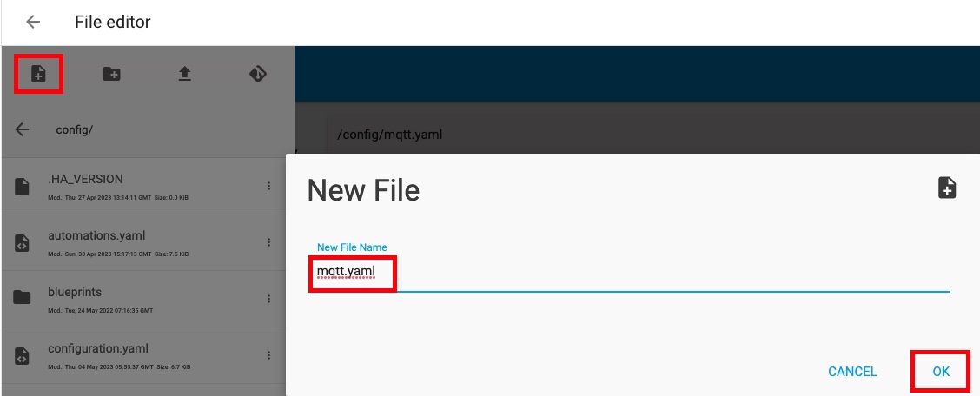
Task: Open options menu for .HA_VERSION
Action: point(268,186)
